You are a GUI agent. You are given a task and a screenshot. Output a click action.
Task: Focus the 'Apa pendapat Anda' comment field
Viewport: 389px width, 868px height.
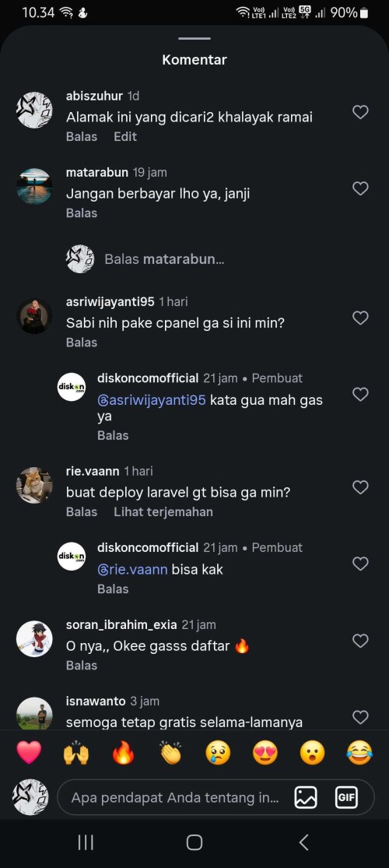tap(175, 798)
